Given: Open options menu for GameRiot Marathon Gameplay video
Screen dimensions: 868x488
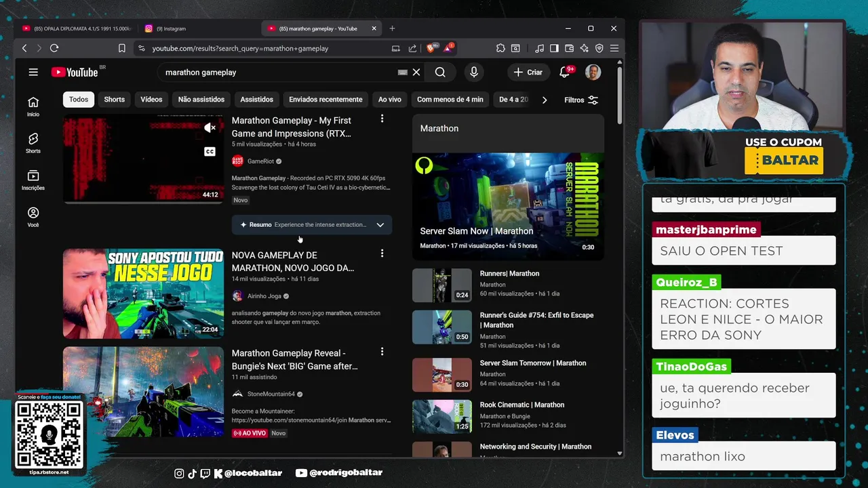Looking at the screenshot, I should tap(382, 119).
